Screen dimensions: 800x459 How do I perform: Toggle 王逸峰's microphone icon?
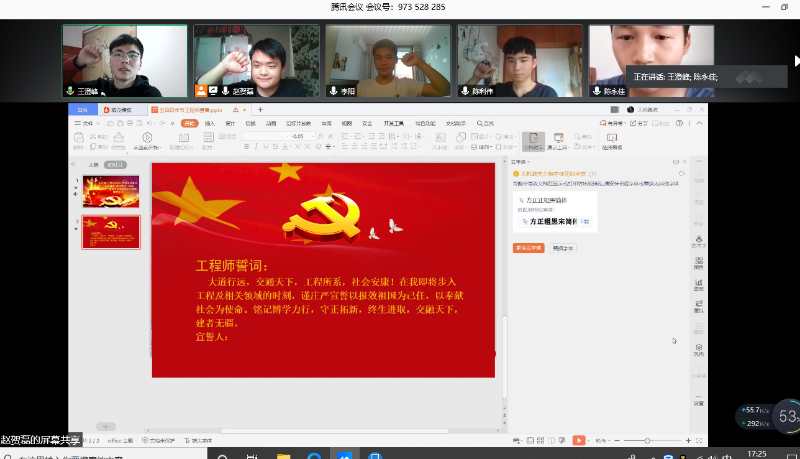click(71, 90)
